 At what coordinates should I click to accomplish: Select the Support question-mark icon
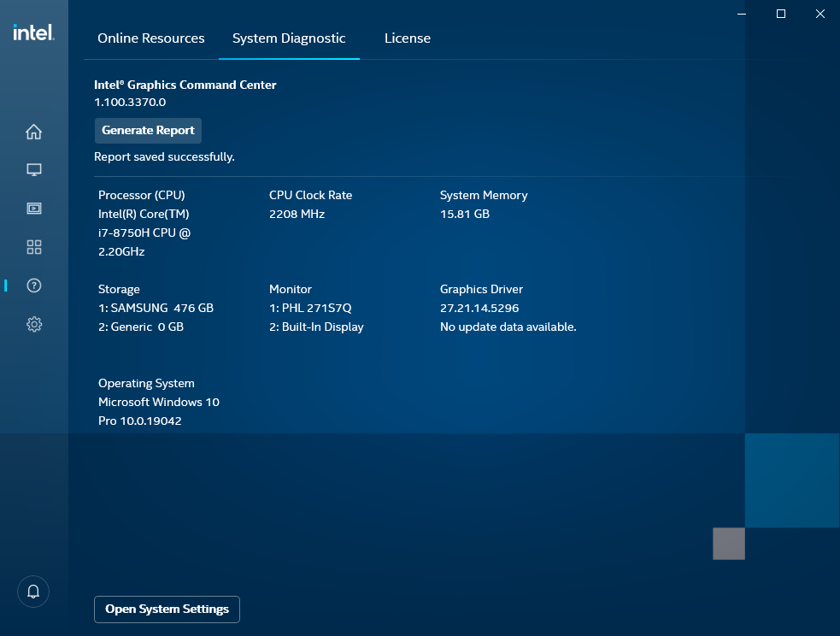[33, 286]
